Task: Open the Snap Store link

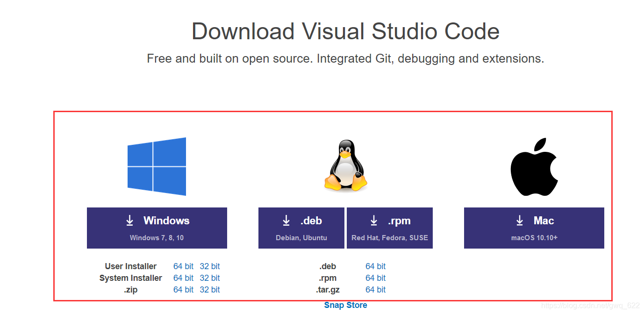Action: click(x=345, y=305)
